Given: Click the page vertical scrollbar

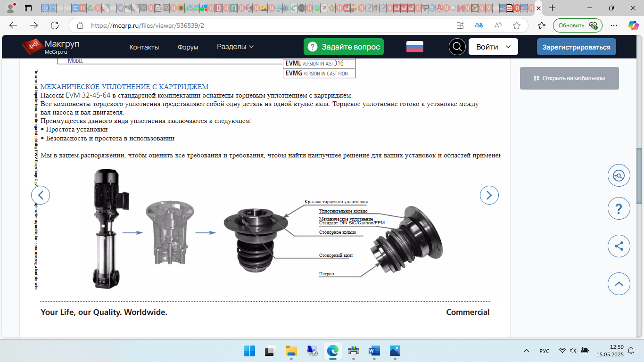Looking at the screenshot, I should (639, 176).
